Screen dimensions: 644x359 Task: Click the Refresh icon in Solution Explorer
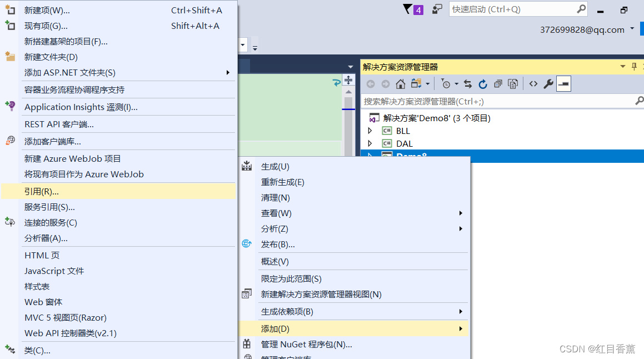(483, 83)
